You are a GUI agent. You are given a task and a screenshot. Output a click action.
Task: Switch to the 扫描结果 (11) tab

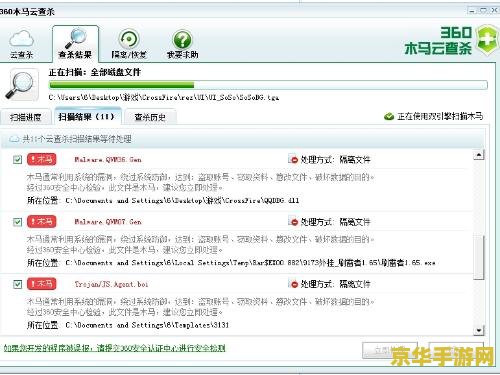[x=87, y=116]
